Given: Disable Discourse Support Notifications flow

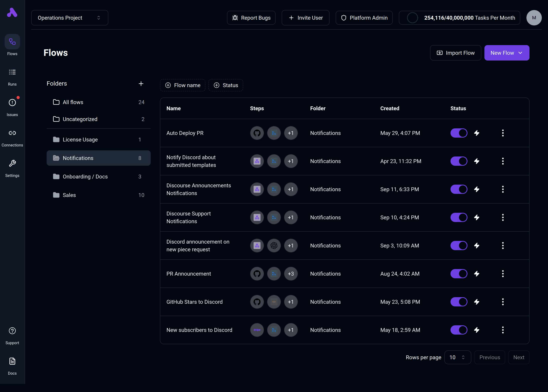Looking at the screenshot, I should pyautogui.click(x=459, y=217).
